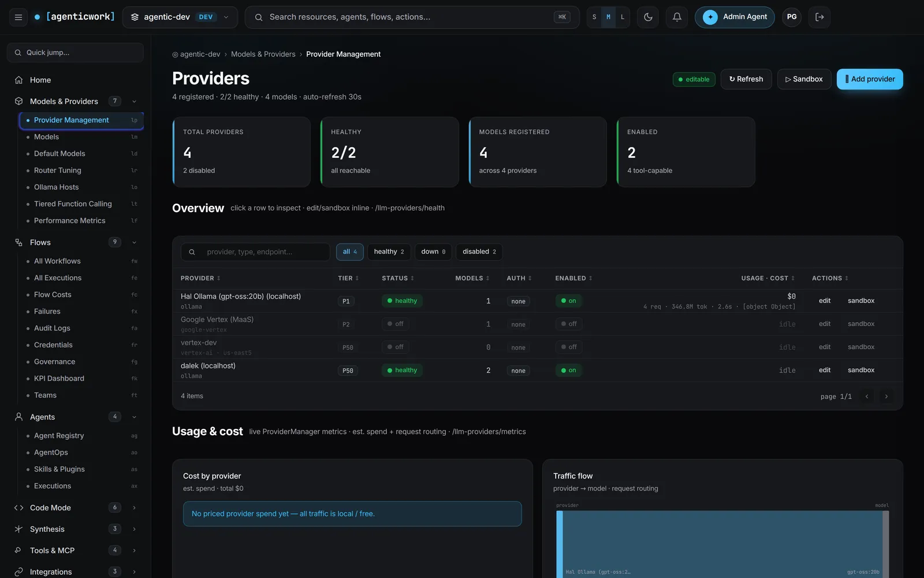Click the Synthesis sparkle icon
This screenshot has width=924, height=578.
[18, 529]
